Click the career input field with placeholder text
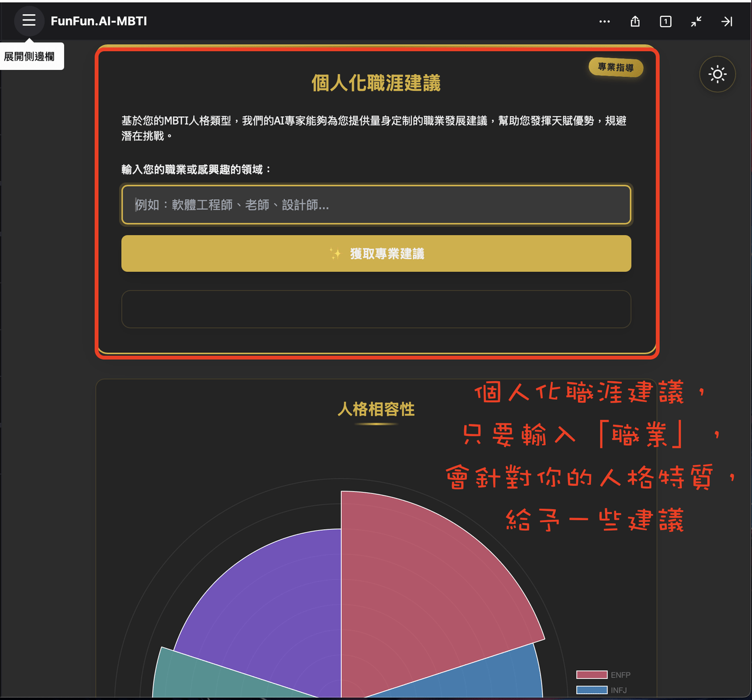The width and height of the screenshot is (752, 700). pos(376,205)
